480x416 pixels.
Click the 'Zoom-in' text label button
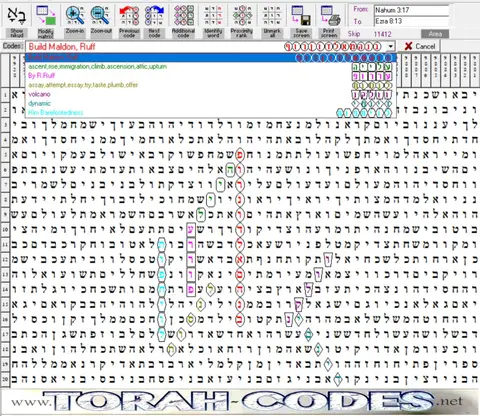click(75, 31)
